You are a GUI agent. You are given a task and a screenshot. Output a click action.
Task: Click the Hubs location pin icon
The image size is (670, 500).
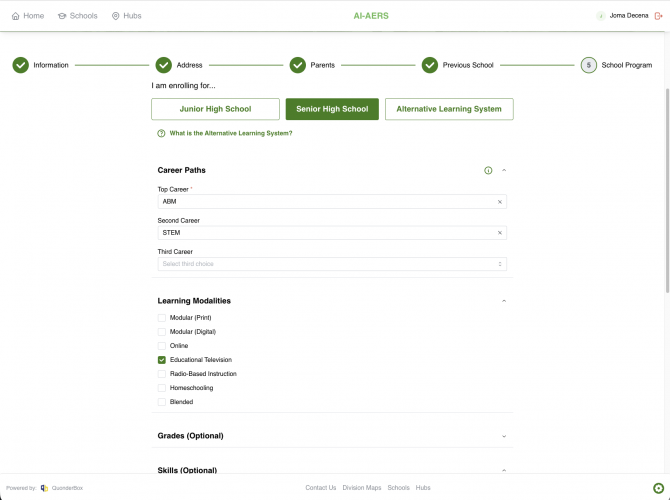point(115,16)
